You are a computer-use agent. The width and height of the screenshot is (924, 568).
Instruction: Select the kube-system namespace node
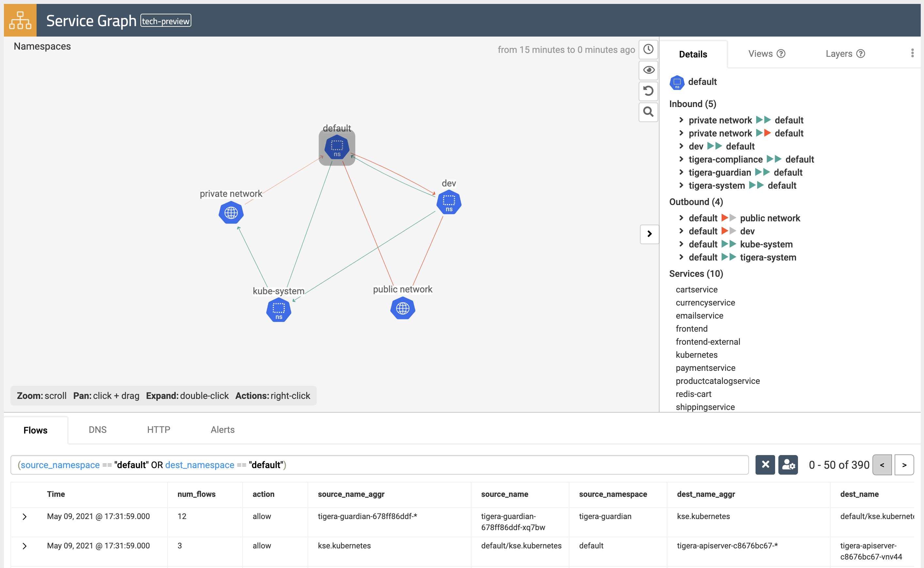279,310
